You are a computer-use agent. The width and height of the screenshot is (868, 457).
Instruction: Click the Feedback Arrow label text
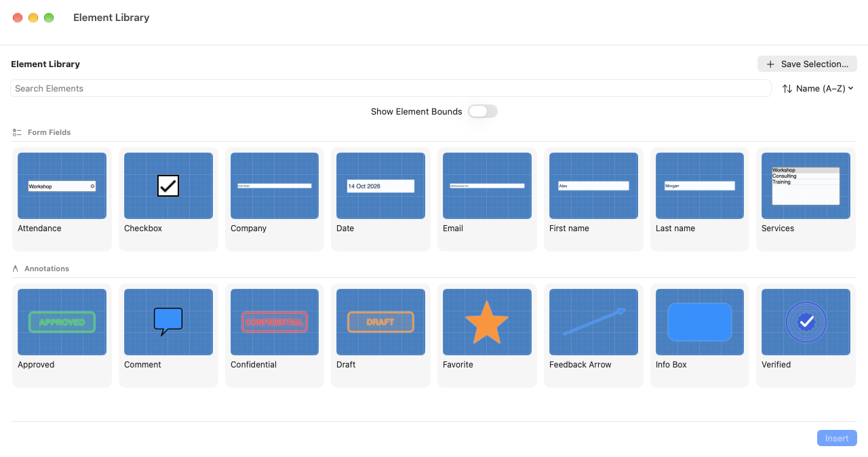(x=580, y=365)
